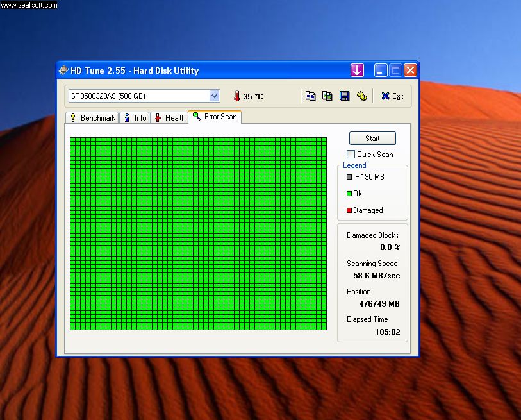Click the HD Tune title bar app icon

[63, 70]
